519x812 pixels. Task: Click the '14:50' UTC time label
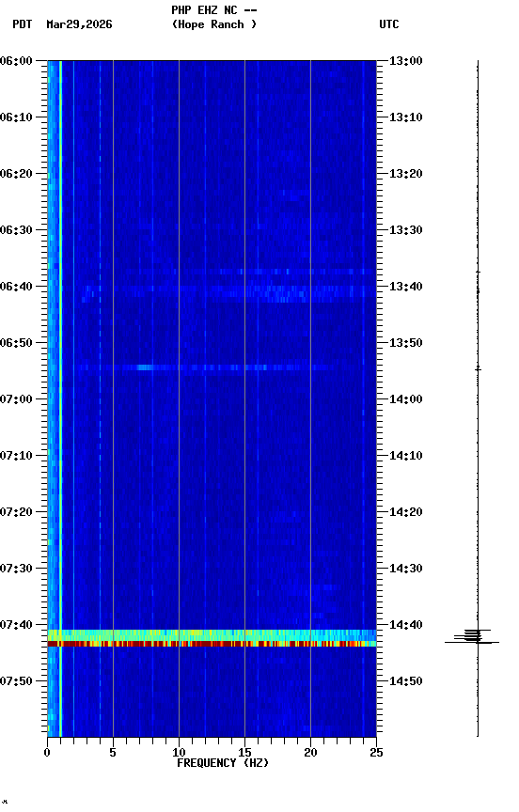point(406,681)
